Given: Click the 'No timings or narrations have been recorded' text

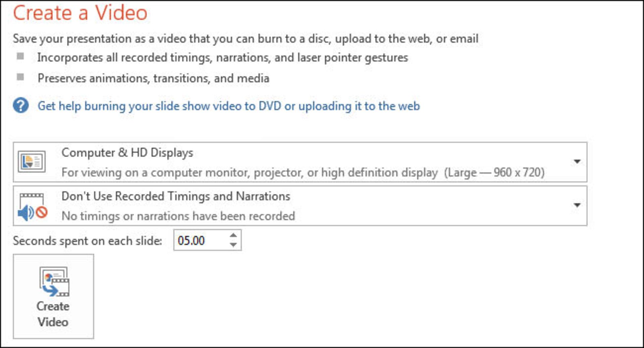Looking at the screenshot, I should 178,216.
